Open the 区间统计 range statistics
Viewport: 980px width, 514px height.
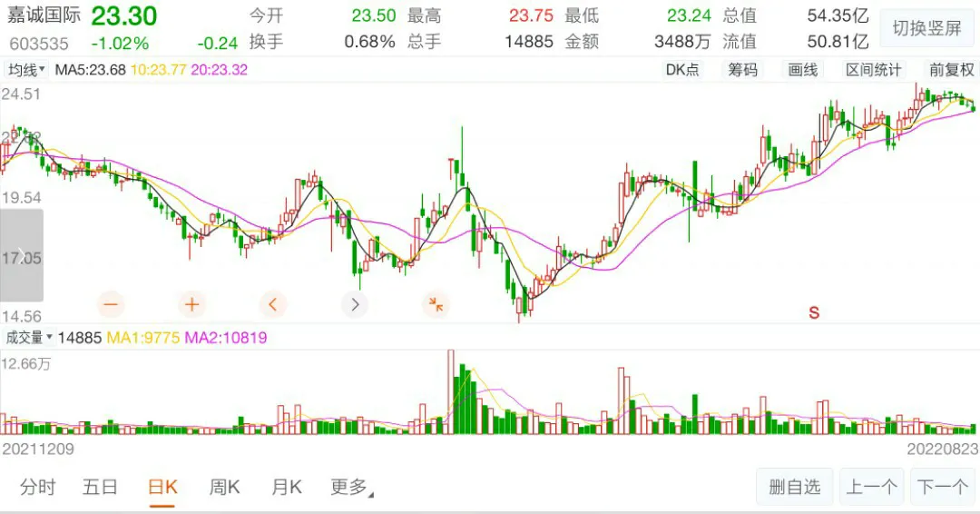click(874, 70)
